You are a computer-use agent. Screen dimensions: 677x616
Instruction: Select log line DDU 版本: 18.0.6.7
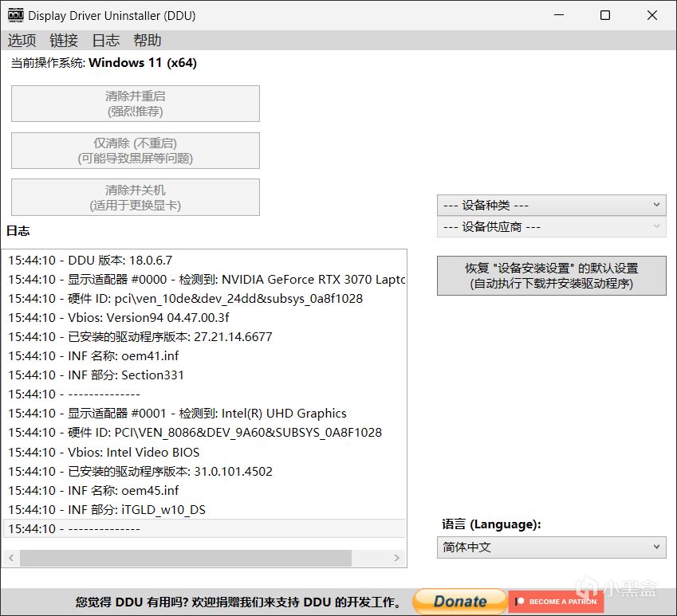click(x=205, y=260)
